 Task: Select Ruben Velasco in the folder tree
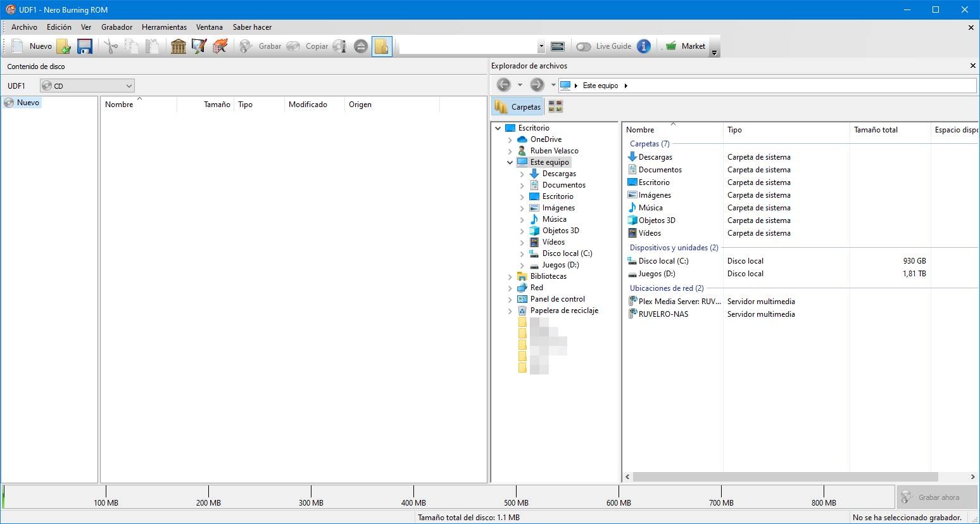[554, 151]
